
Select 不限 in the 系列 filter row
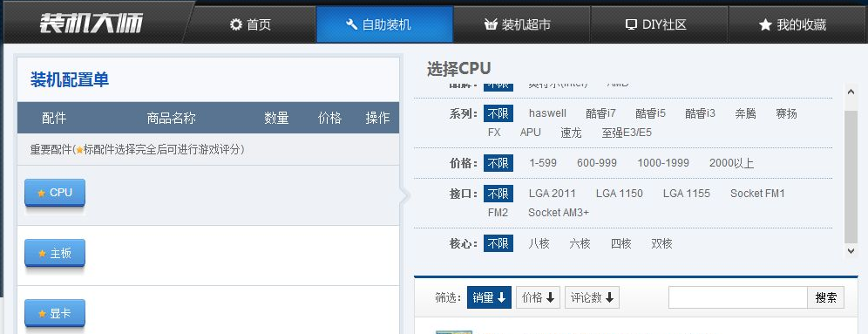(498, 113)
